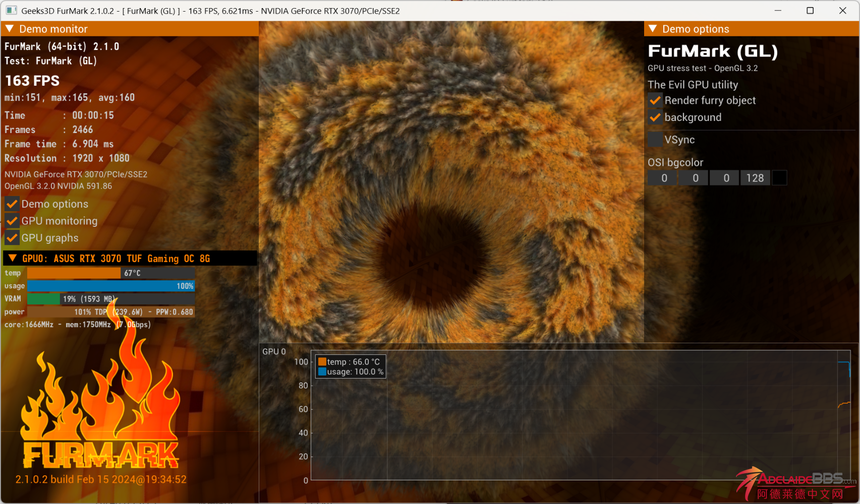This screenshot has height=504, width=860.
Task: Maximize the FurMark window
Action: [810, 11]
